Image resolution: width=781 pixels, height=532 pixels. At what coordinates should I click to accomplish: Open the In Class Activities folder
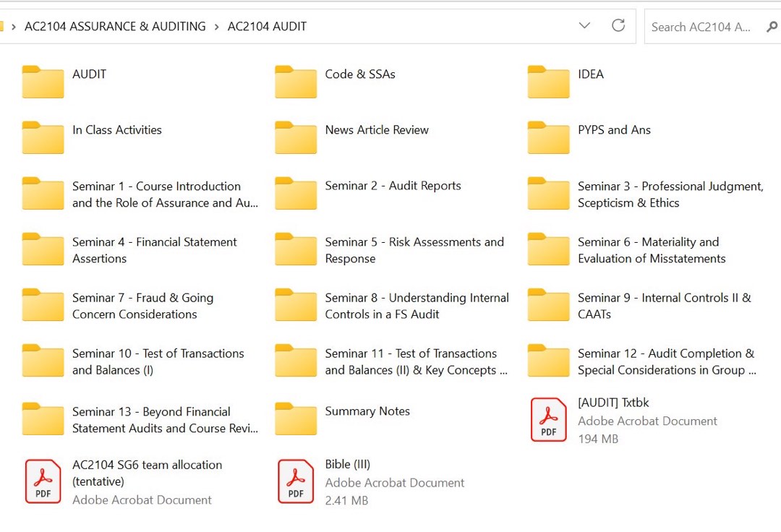click(116, 130)
